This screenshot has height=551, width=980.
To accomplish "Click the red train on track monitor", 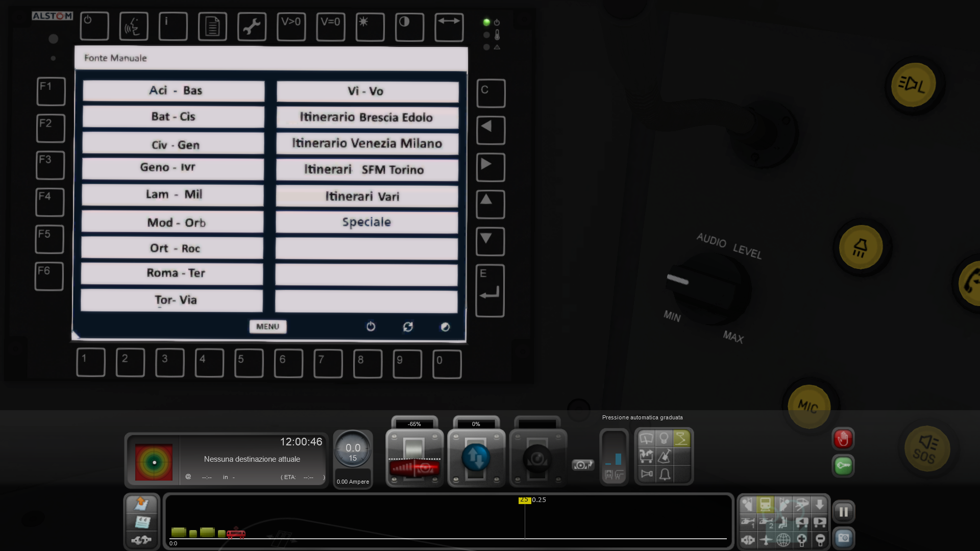I will click(x=236, y=534).
